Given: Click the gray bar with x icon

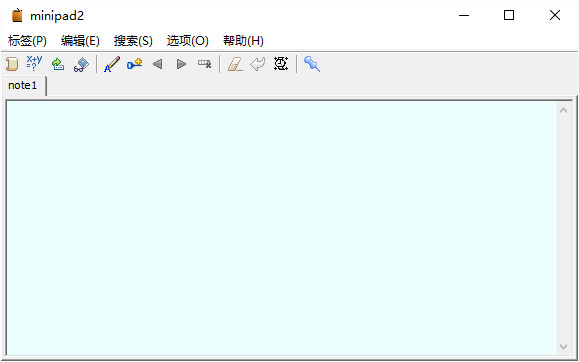Looking at the screenshot, I should 204,64.
